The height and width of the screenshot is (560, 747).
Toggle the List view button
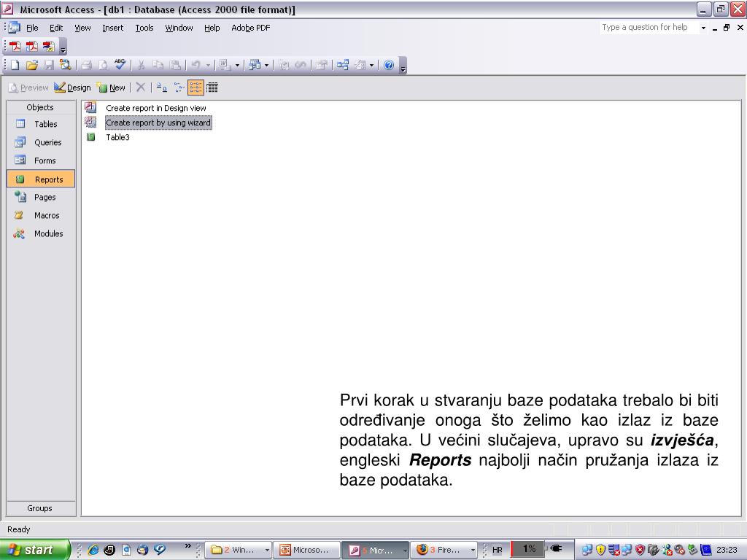tap(196, 87)
